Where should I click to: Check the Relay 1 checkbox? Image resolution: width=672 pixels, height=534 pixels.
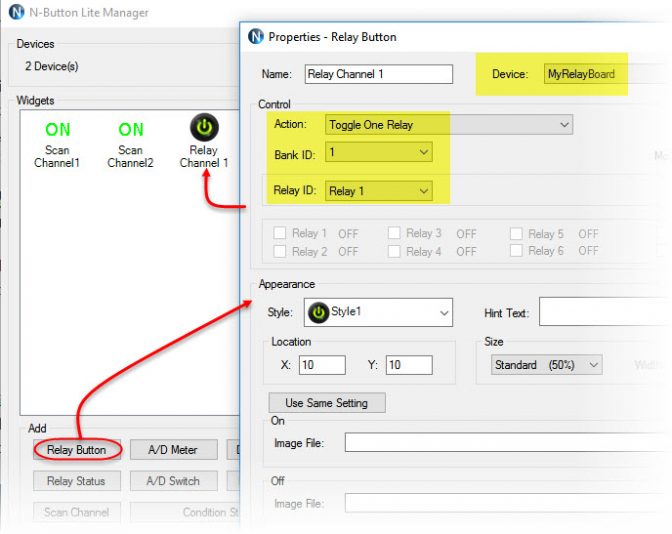(x=280, y=234)
